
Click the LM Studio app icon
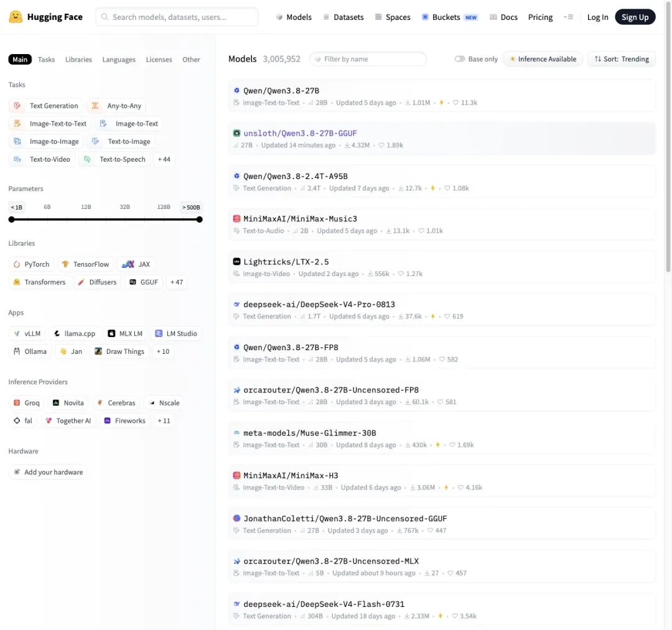pyautogui.click(x=159, y=333)
